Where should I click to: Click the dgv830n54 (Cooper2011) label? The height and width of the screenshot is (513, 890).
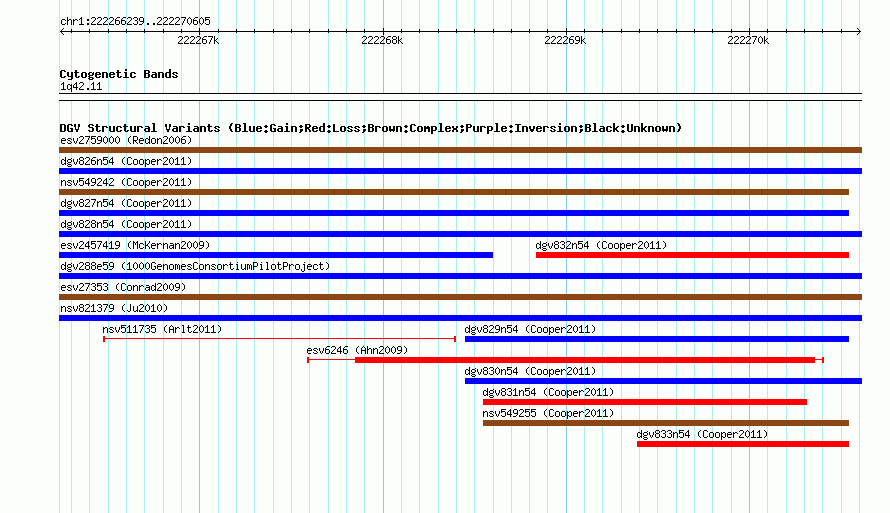(x=530, y=371)
